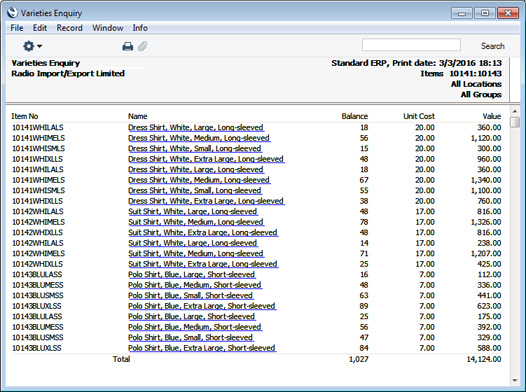Open Dress Shirt White Medium link with balance 67
The height and width of the screenshot is (392, 526).
click(199, 180)
